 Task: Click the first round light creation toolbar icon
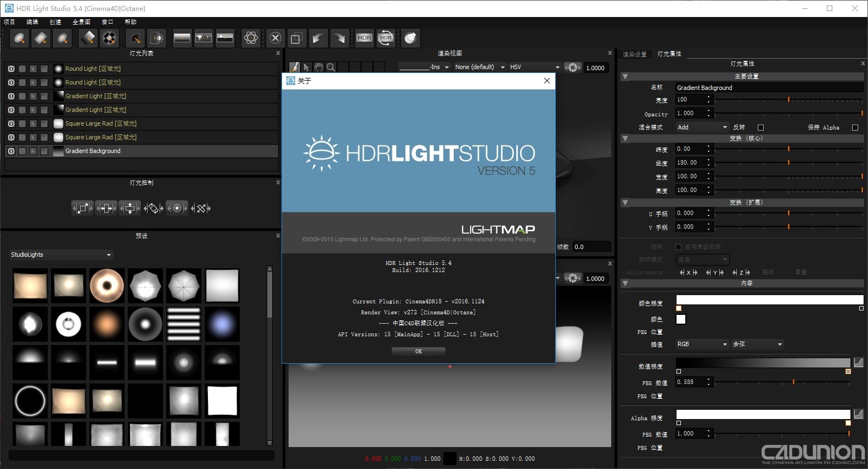pyautogui.click(x=20, y=38)
